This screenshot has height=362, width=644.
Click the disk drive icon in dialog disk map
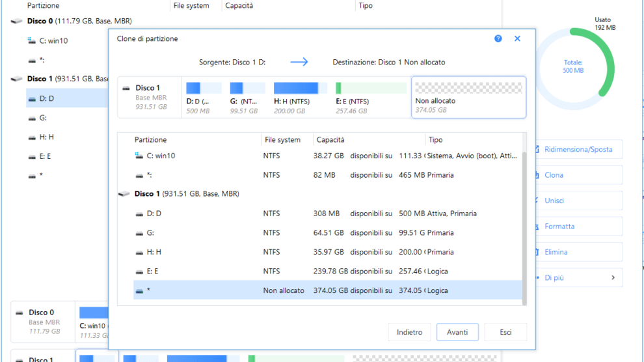coord(126,88)
